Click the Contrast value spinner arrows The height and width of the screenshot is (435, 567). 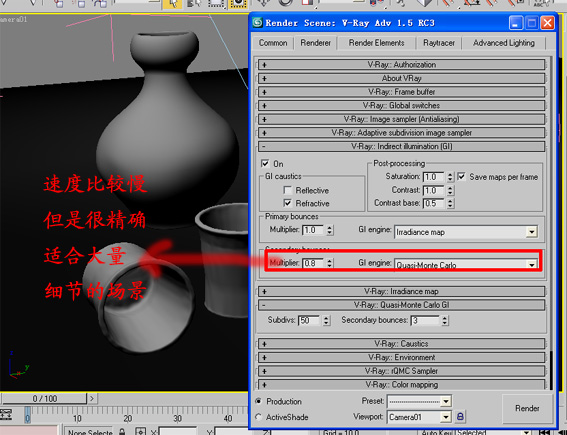(450, 190)
